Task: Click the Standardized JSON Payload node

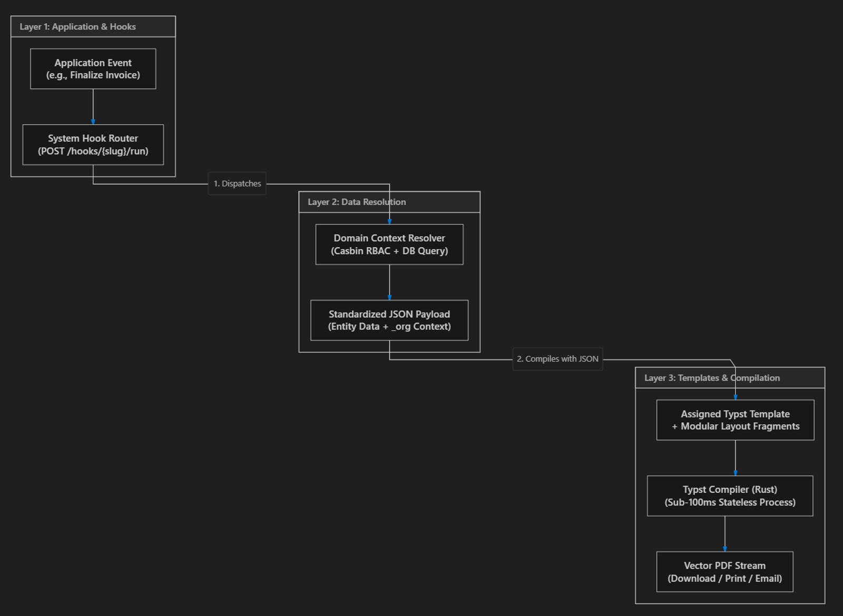Action: [389, 320]
